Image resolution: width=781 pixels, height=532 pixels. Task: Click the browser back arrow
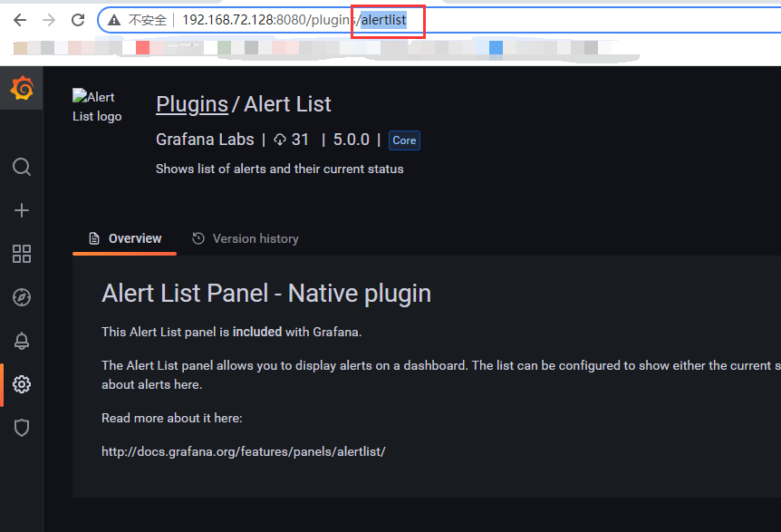click(x=20, y=20)
